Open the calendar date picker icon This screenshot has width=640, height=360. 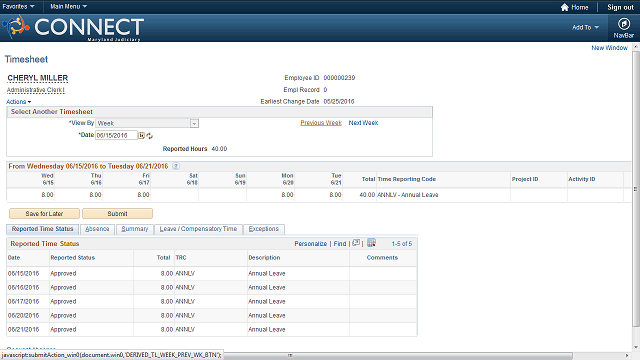141,135
